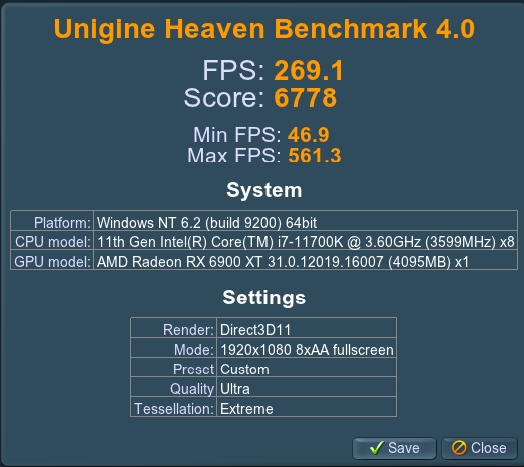Click the Tessellation label cell
This screenshot has width=524, height=467.
(173, 406)
